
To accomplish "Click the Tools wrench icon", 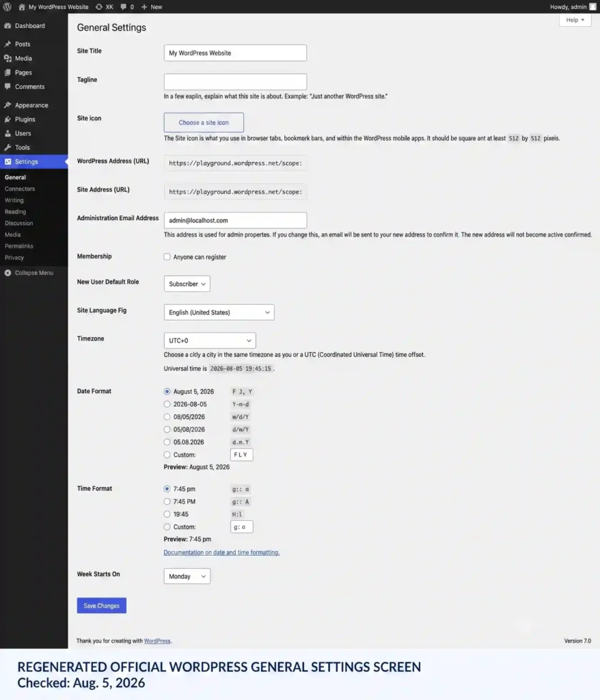I will (8, 148).
